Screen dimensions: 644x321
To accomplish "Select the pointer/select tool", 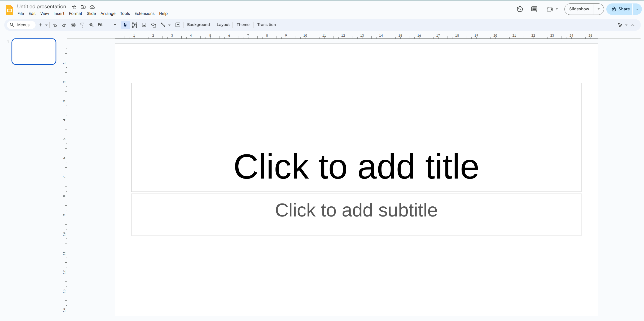I will [125, 24].
